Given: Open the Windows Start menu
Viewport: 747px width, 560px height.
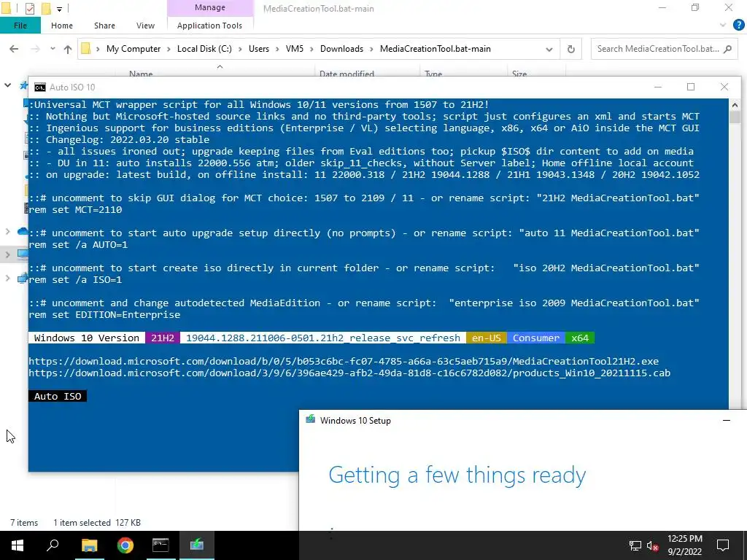Looking at the screenshot, I should [18, 545].
